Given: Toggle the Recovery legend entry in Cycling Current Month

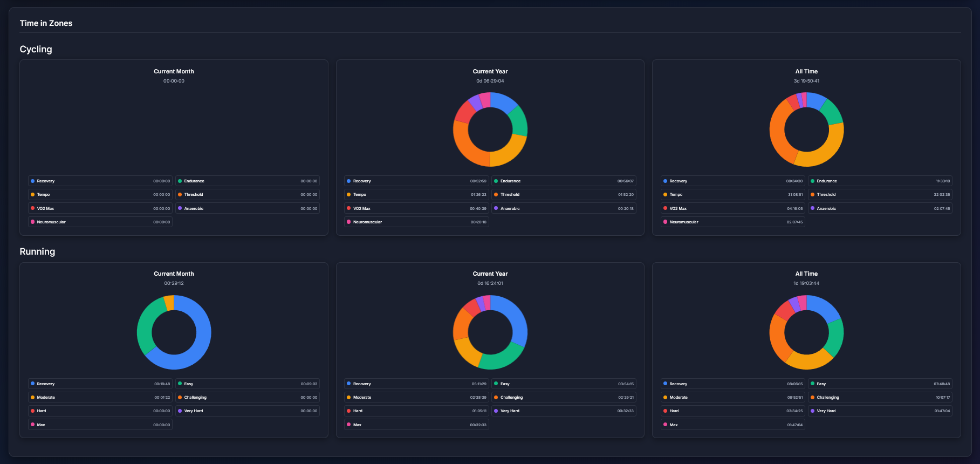Looking at the screenshot, I should tap(46, 181).
